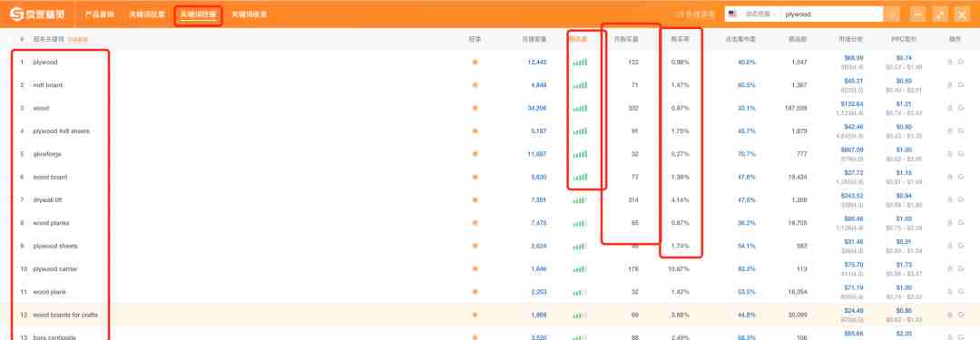
Task: Click the orange trend dot in mdf board row
Action: (475, 85)
